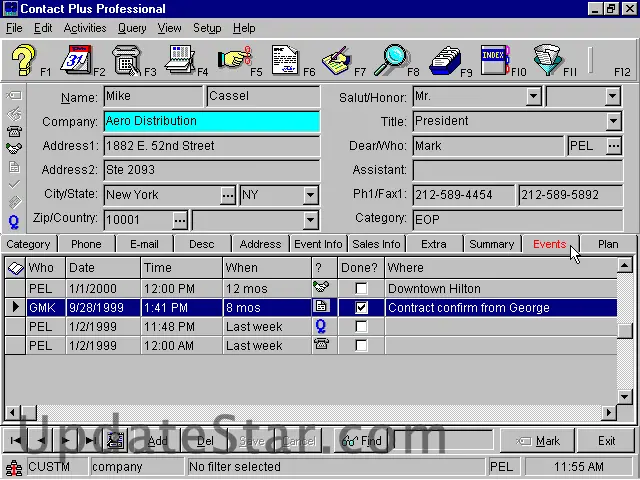Click the card file box icon (F9)
Viewport: 640px width, 480px height.
(x=444, y=60)
